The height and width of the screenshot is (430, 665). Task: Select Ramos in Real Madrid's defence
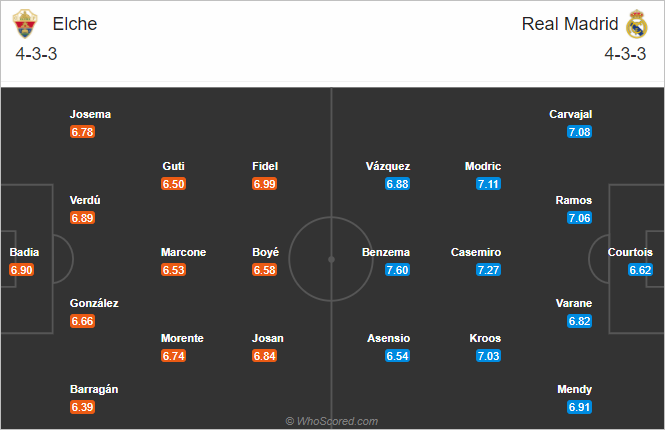point(573,200)
